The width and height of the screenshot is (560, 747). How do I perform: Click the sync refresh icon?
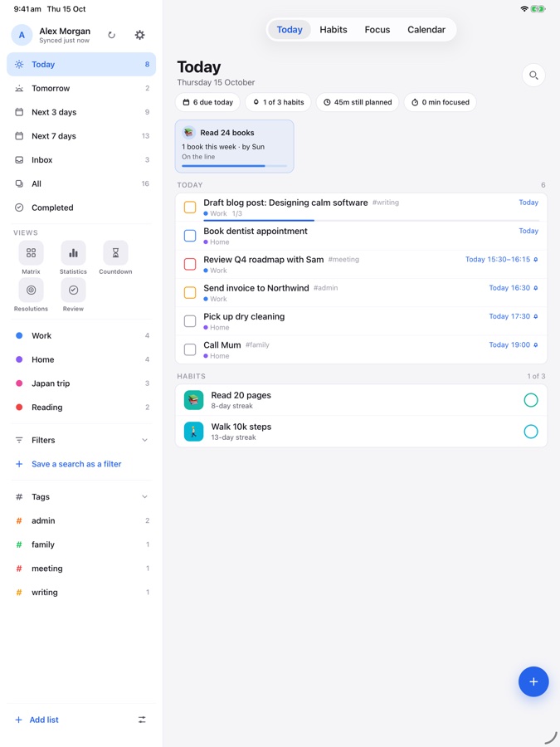click(x=111, y=35)
